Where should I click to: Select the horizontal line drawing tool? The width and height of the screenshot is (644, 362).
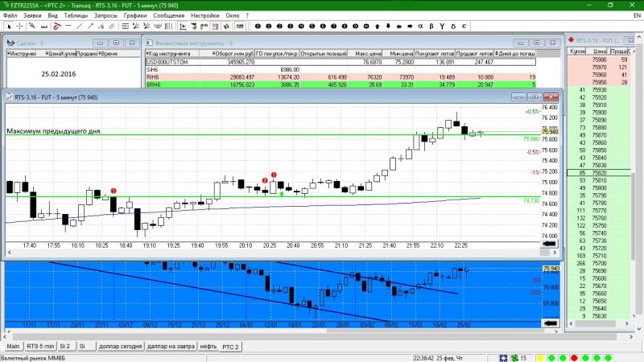(x=68, y=27)
